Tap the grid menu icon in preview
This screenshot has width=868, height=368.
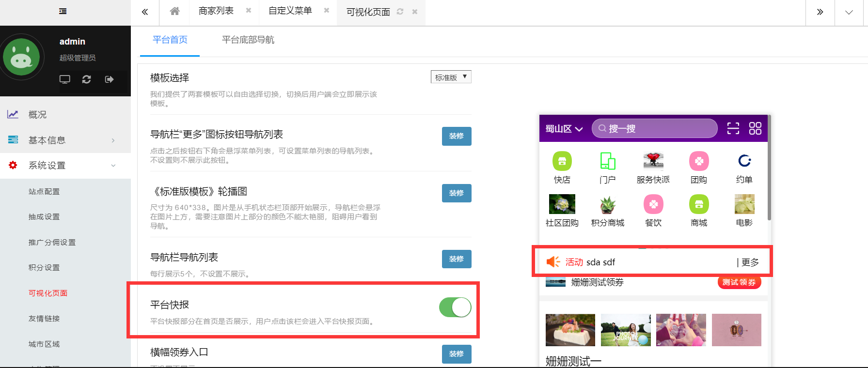pyautogui.click(x=755, y=128)
